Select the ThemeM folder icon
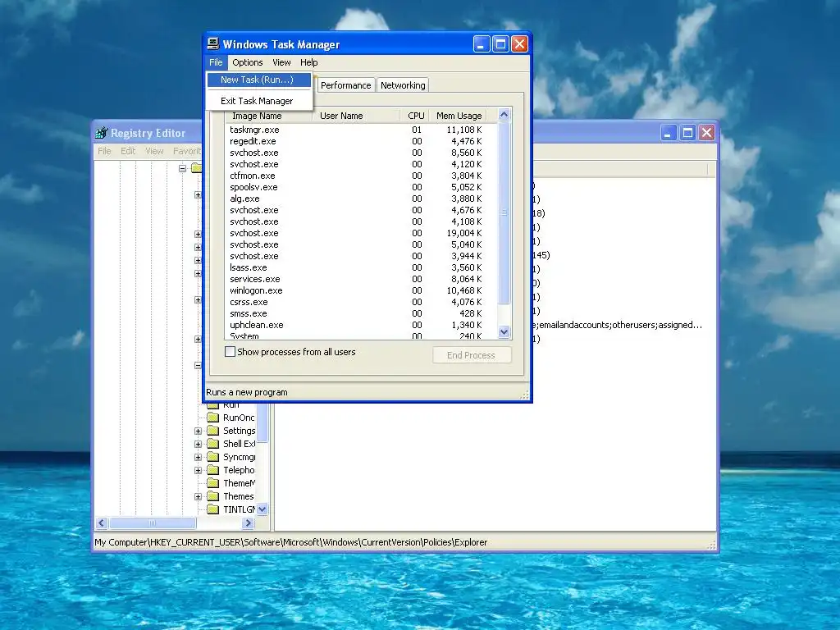840x630 pixels. (213, 483)
